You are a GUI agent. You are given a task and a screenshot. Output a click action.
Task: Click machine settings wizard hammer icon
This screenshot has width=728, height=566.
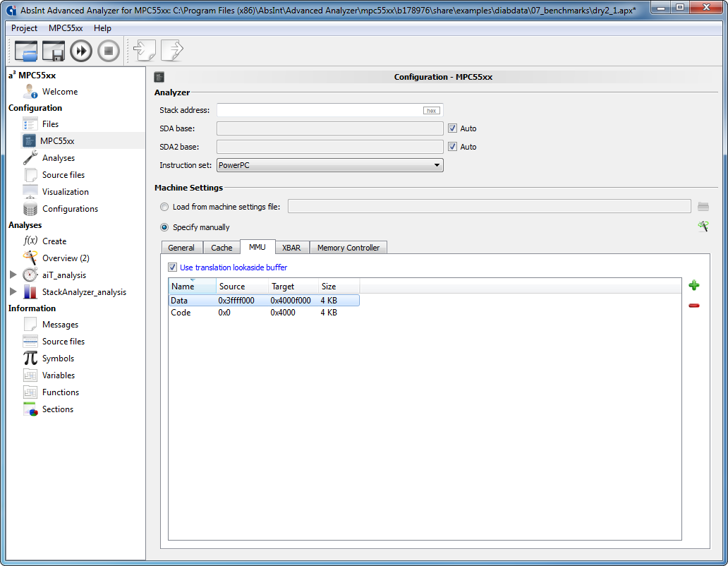coord(703,226)
